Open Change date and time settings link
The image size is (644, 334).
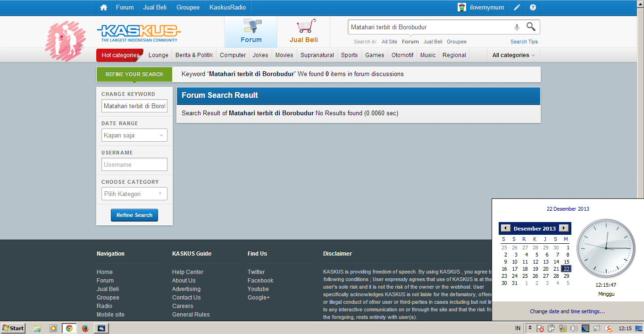click(567, 311)
